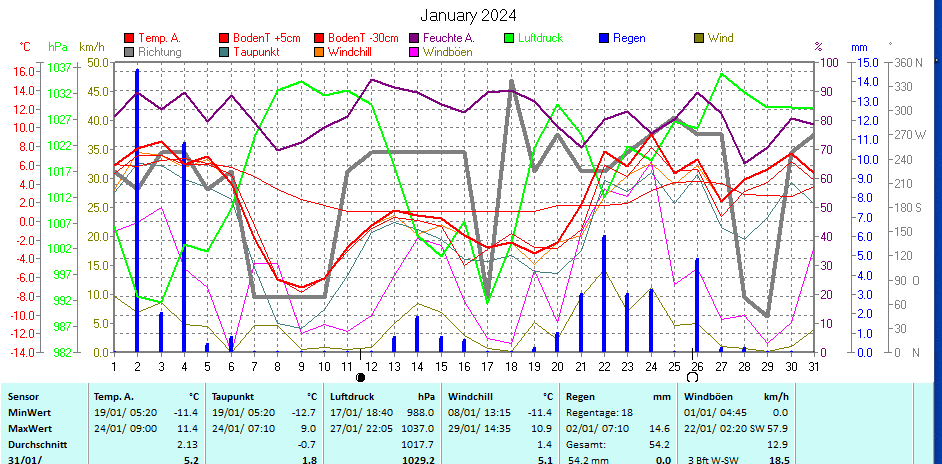Click the blue rain bar on day 26
942x464 pixels.
[697, 305]
